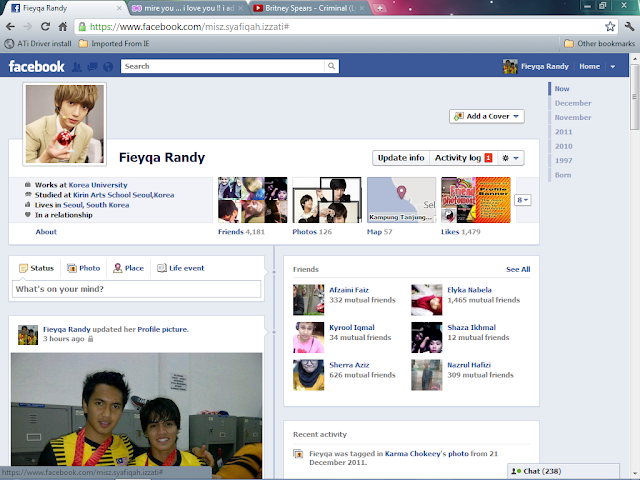640x480 pixels.
Task: Click the Update info button
Action: click(x=401, y=158)
